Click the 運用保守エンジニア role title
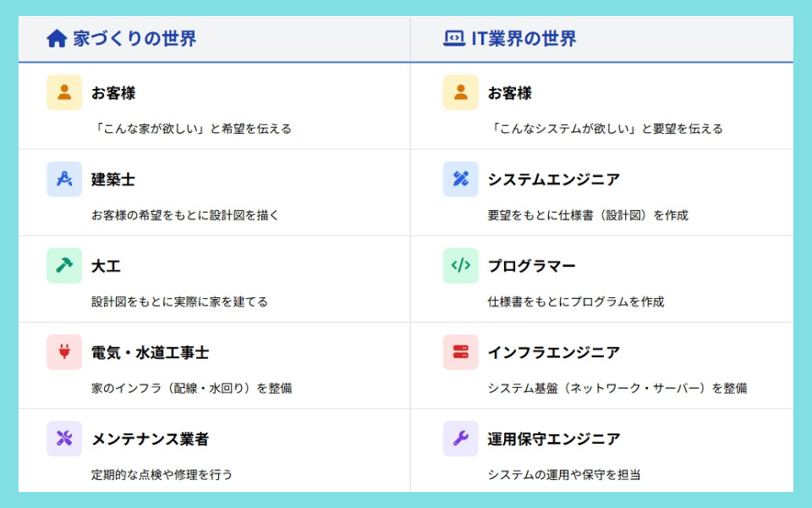This screenshot has width=812, height=508. click(x=553, y=439)
